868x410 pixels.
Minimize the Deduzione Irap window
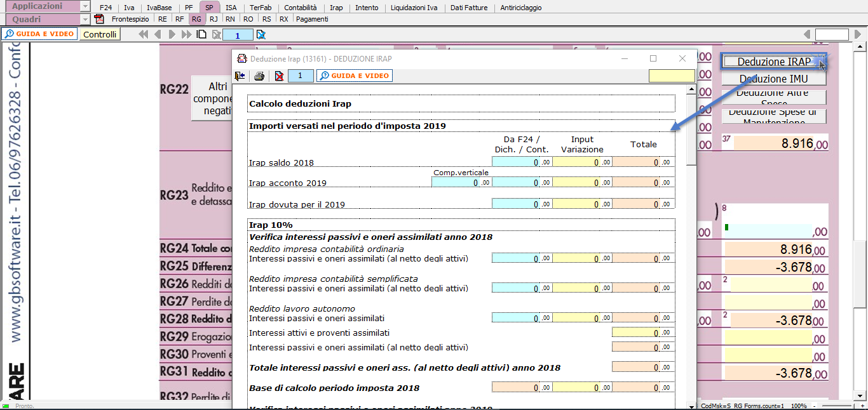click(625, 58)
